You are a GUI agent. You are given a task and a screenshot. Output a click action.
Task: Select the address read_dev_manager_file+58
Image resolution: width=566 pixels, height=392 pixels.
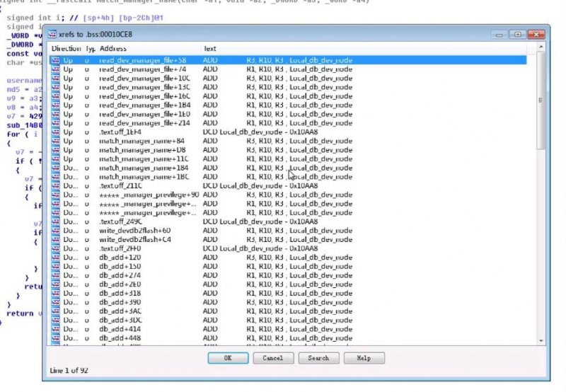coord(143,60)
